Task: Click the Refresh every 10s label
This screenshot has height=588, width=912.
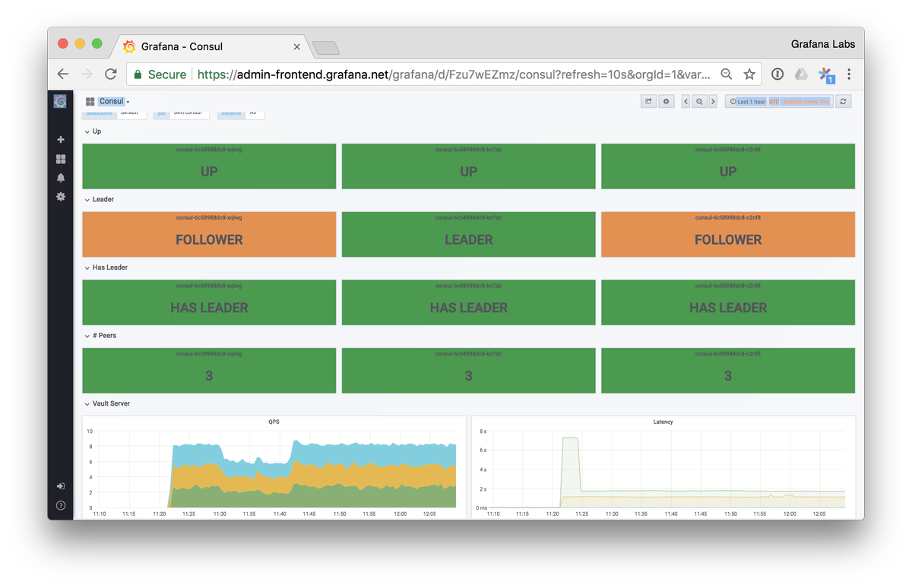Action: tap(806, 101)
